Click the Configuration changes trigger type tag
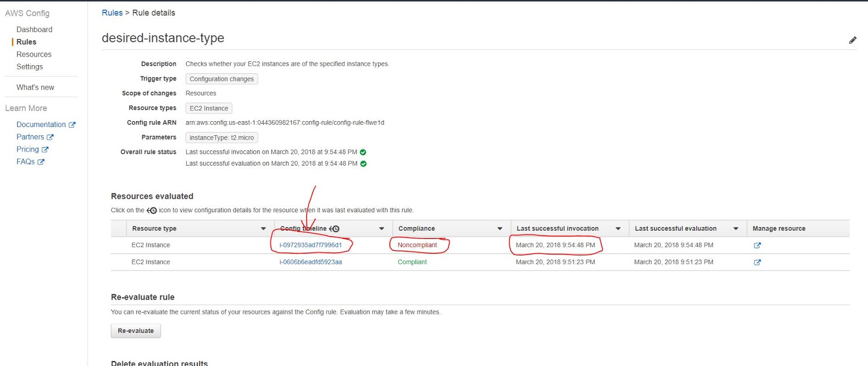This screenshot has width=868, height=366. (x=221, y=79)
